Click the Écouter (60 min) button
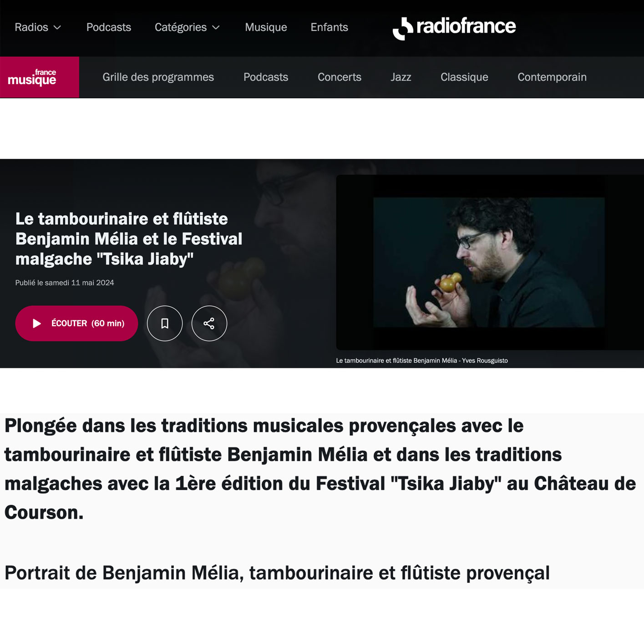Viewport: 644px width, 644px height. [x=76, y=323]
